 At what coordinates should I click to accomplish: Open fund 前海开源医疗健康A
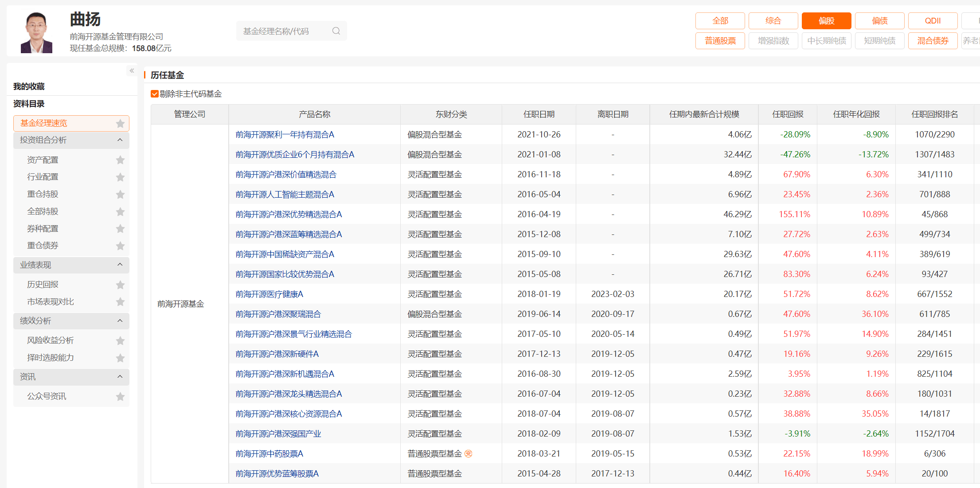tap(269, 294)
